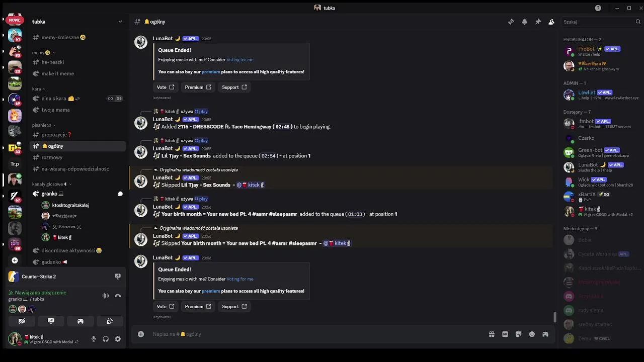Open user settings gear
The image size is (644, 362).
pos(118,339)
